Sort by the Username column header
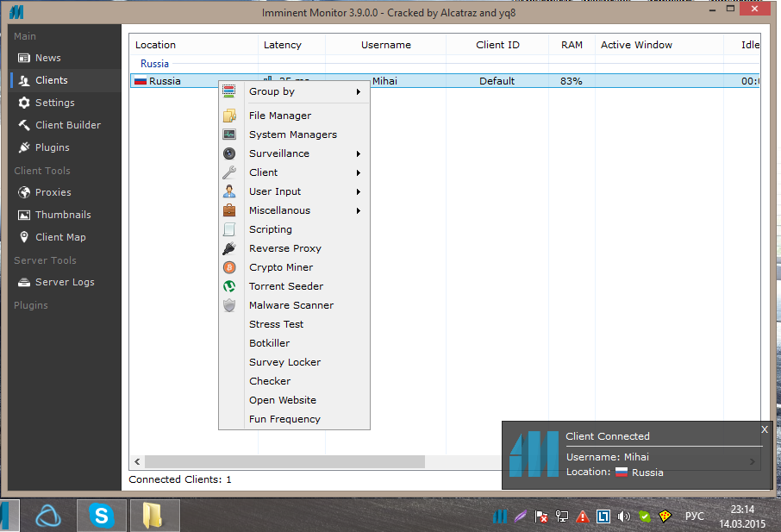Image resolution: width=781 pixels, height=532 pixels. pyautogui.click(x=386, y=45)
